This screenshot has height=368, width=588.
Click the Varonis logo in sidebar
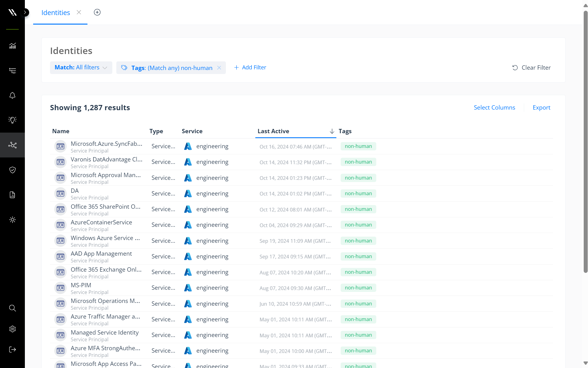point(12,12)
